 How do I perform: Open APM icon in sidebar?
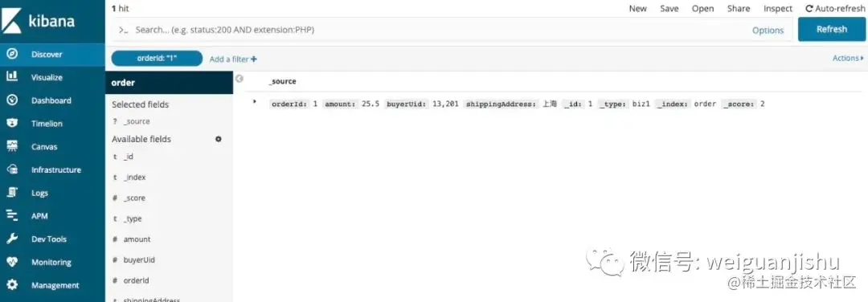(12, 216)
